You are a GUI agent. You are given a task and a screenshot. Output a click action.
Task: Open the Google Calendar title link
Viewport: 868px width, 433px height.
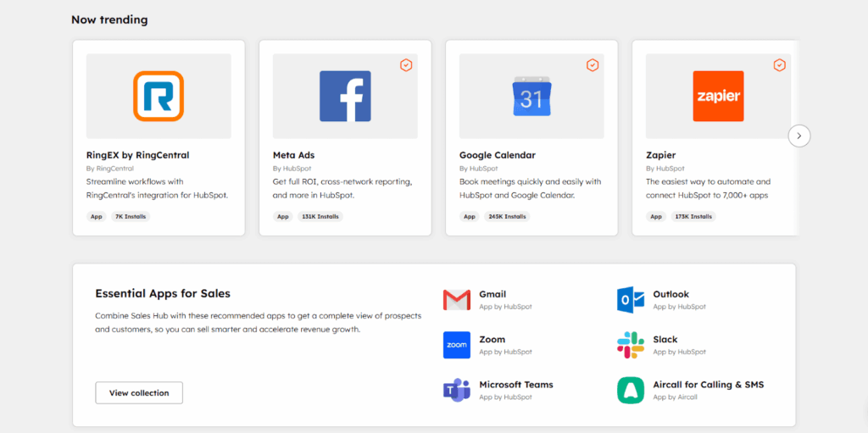click(497, 155)
